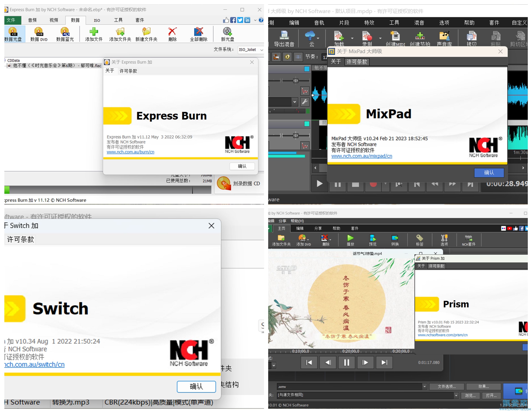The width and height of the screenshot is (532, 412).
Task: Click 刻录数据 CD burn button
Action: coord(239,183)
